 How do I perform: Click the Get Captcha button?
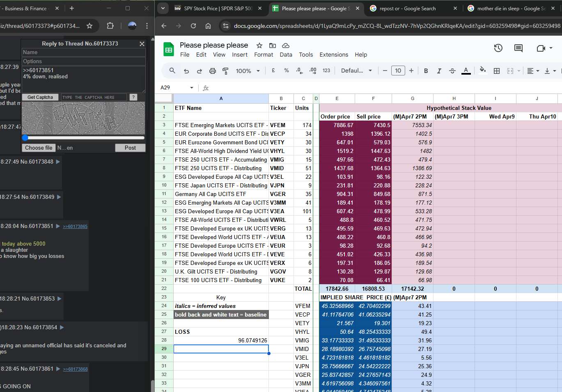40,97
